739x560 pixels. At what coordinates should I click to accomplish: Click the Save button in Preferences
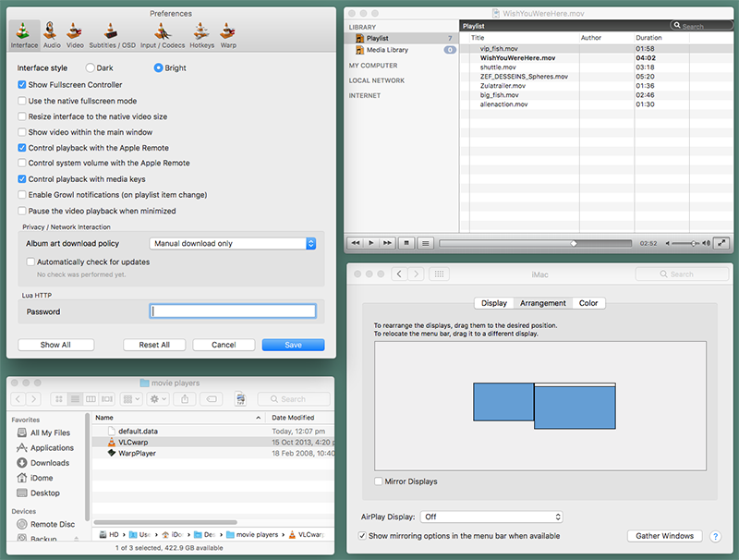[293, 345]
